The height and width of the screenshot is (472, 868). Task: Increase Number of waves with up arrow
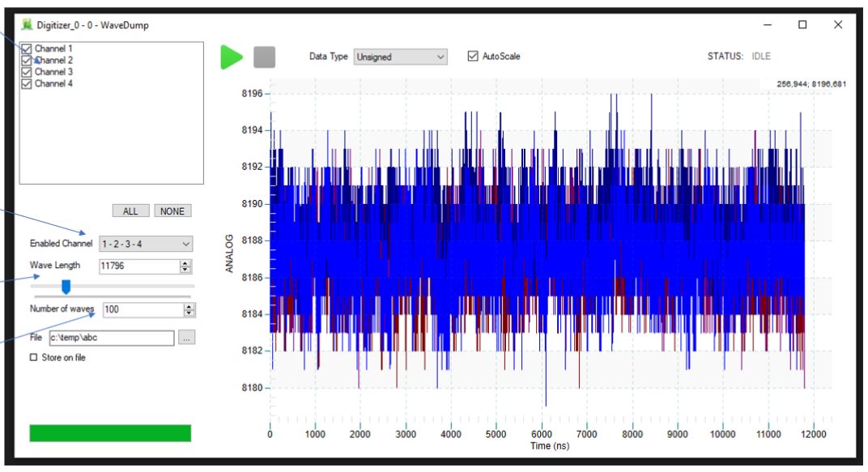[189, 306]
